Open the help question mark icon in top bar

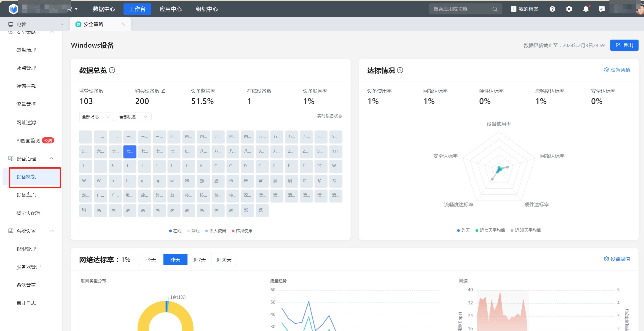pyautogui.click(x=552, y=9)
